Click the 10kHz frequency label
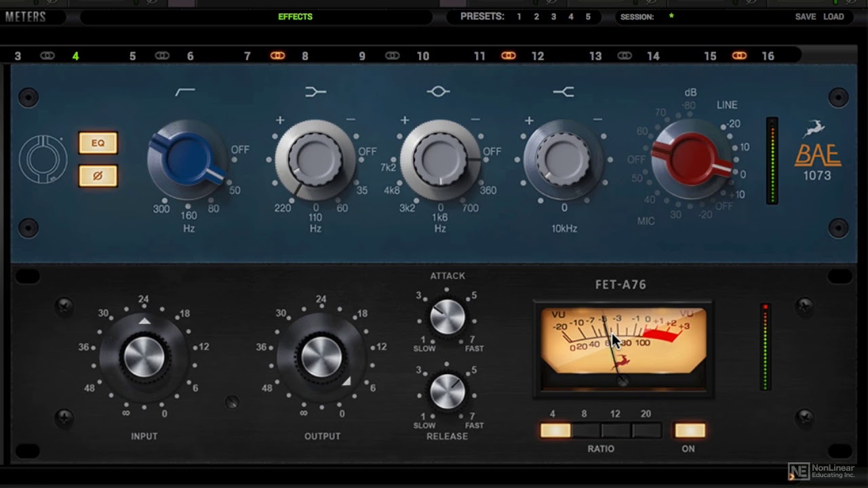The width and height of the screenshot is (868, 488). click(x=564, y=228)
